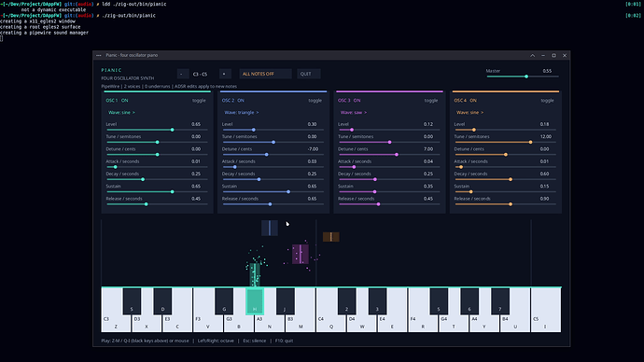Set the OSC 3 Decay seconds slider
Image resolution: width=644 pixels, height=362 pixels.
(x=389, y=179)
